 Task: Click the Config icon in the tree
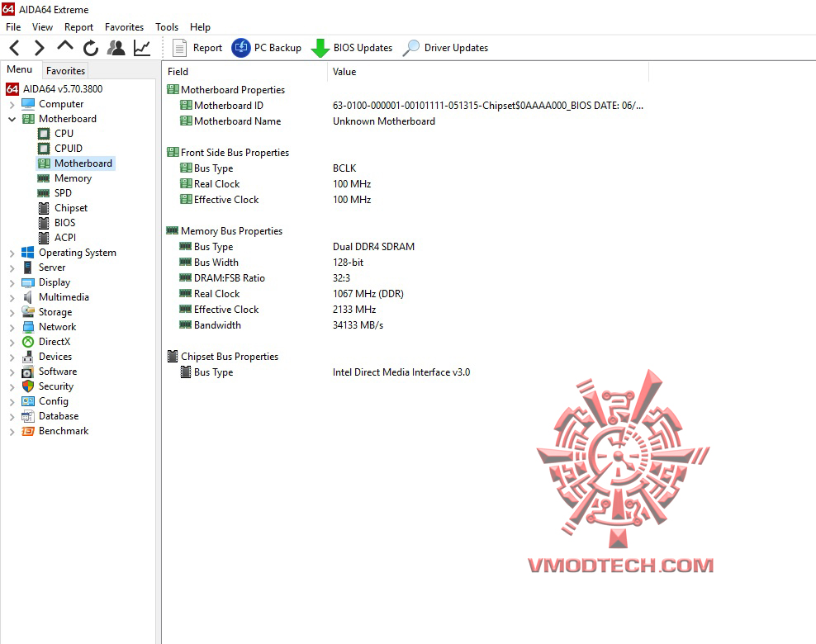27,401
